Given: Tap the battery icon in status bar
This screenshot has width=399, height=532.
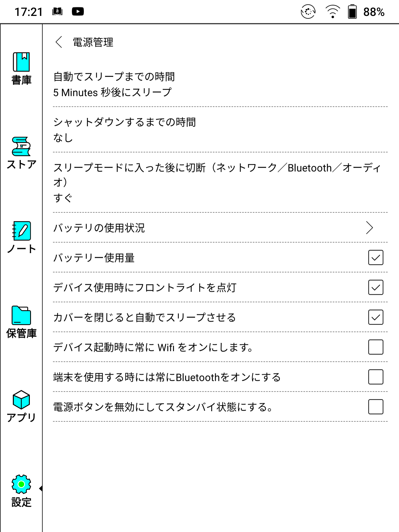Looking at the screenshot, I should pyautogui.click(x=352, y=12).
